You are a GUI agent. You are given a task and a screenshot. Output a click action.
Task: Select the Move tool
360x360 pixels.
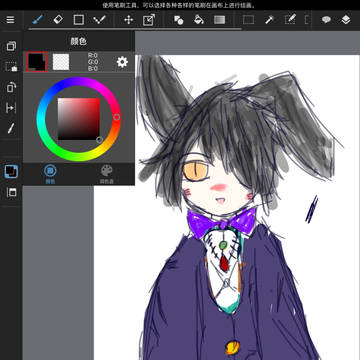[x=129, y=20]
